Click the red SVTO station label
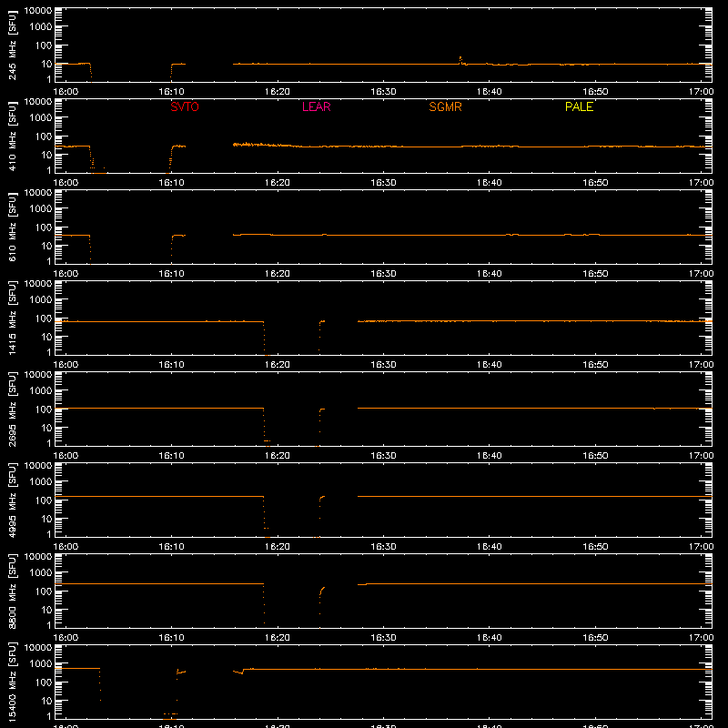The width and height of the screenshot is (728, 728). tap(185, 106)
